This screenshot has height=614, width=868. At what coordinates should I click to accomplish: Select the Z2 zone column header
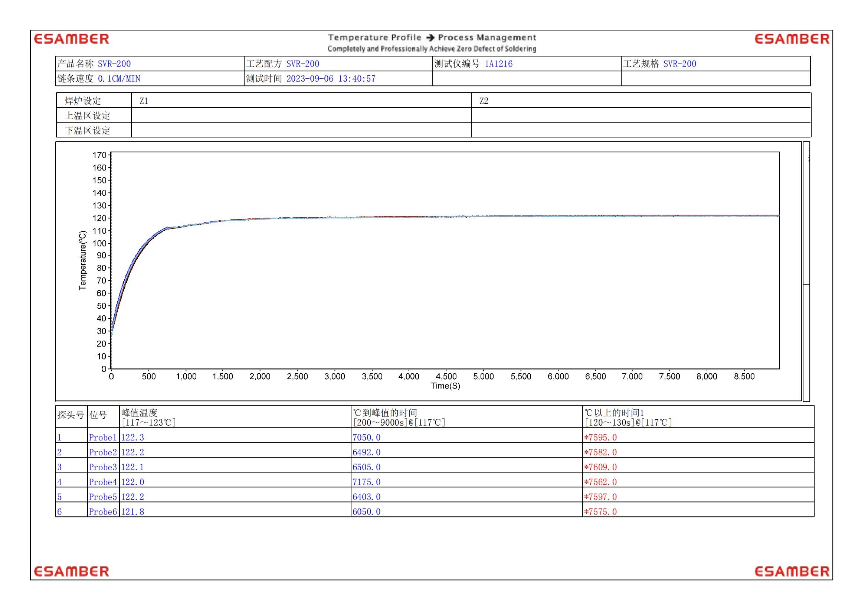[x=484, y=101]
